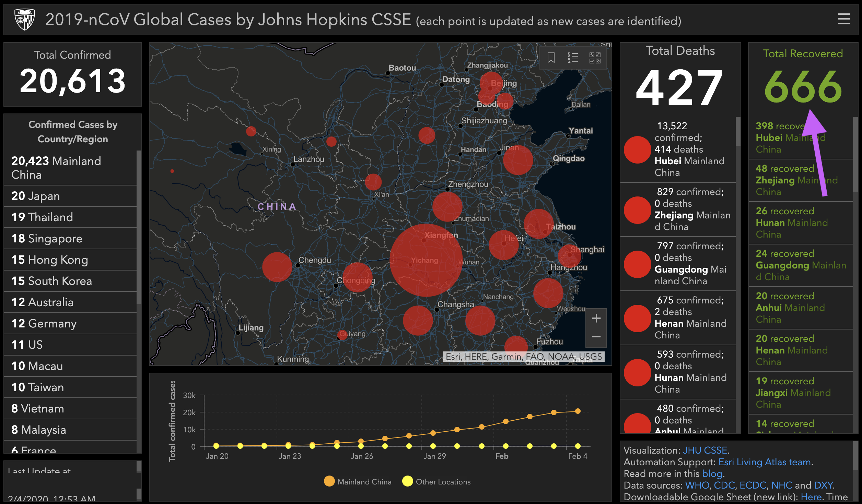Click the Chongqing case circle on map
Viewport: 862px width, 504px height.
tap(357, 277)
